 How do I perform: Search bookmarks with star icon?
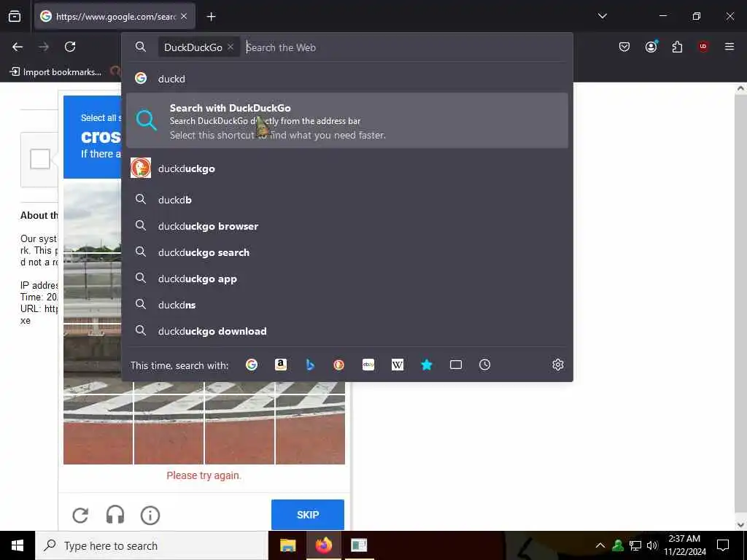point(427,365)
